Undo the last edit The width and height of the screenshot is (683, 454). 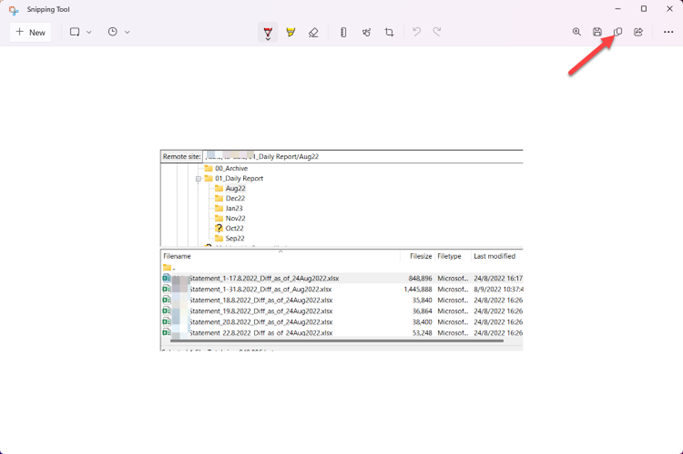coord(417,32)
